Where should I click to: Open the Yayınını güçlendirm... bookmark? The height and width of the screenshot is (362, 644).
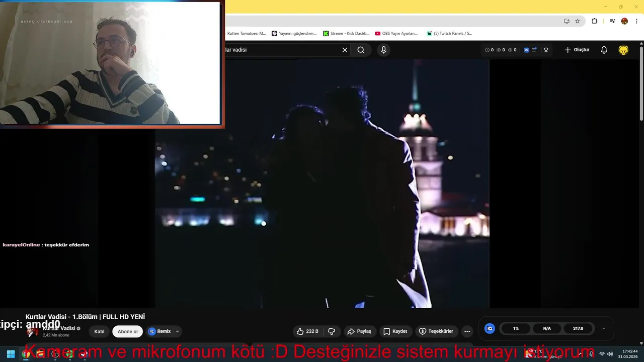(x=294, y=34)
